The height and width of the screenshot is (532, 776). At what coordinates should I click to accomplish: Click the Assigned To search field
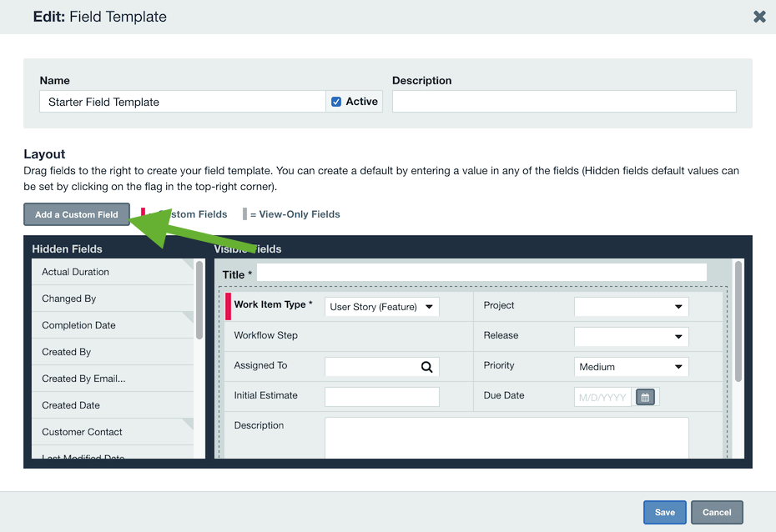(381, 367)
